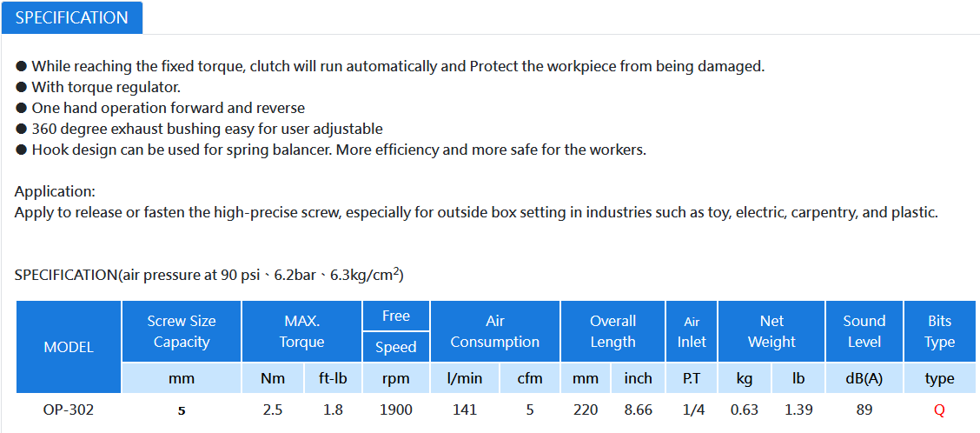Viewport: 980px width, 433px height.
Task: Click the Air Consumption header
Action: pyautogui.click(x=495, y=331)
